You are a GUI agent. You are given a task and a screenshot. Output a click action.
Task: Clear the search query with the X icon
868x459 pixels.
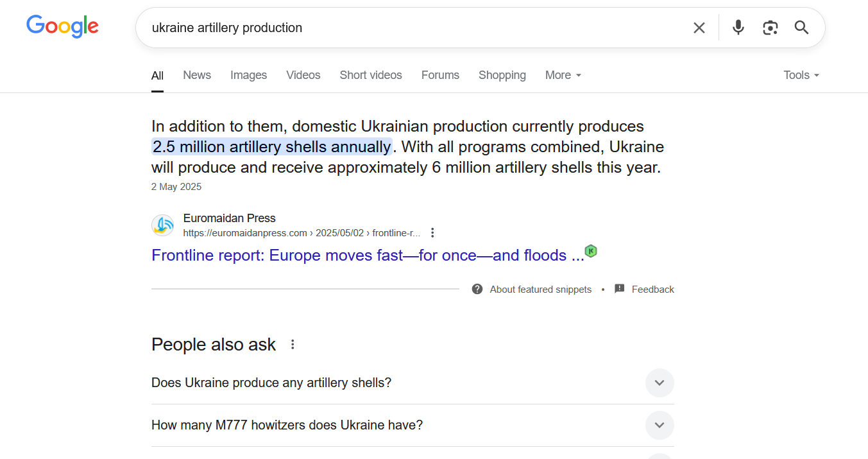click(699, 28)
